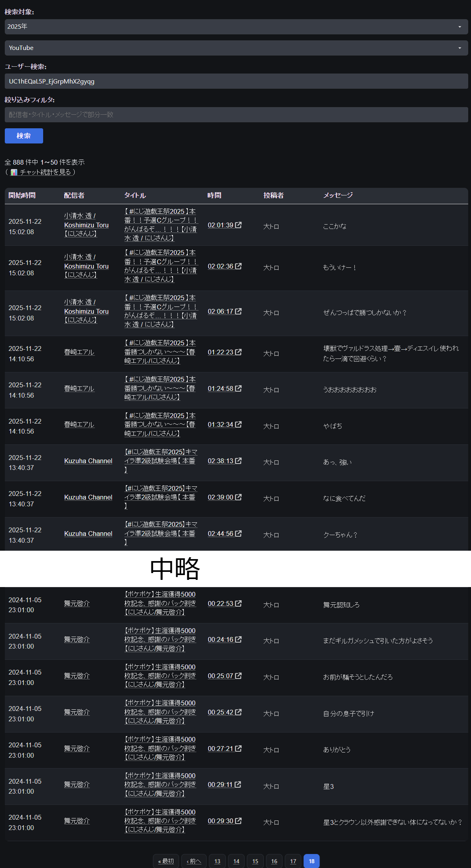Open external link icon beside 02:01:39 timestamp
The image size is (471, 868).
238,225
